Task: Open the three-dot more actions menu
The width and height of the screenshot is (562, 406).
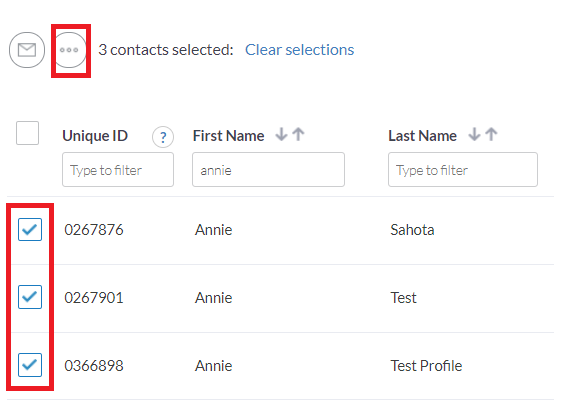Action: point(69,50)
